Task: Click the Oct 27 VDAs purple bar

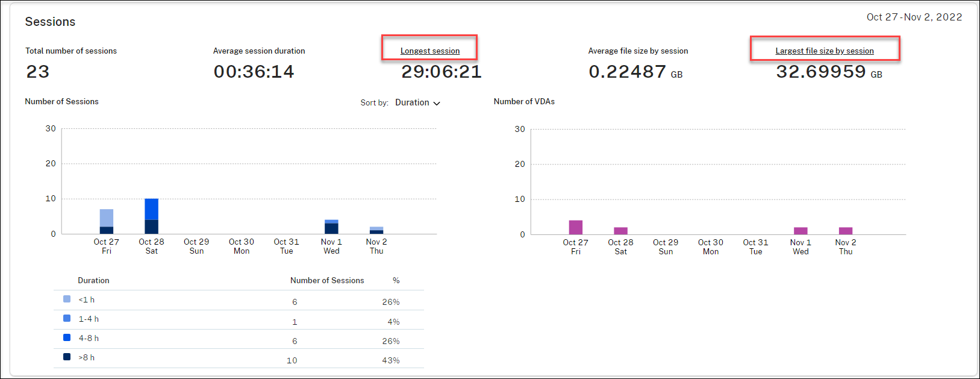Action: click(576, 227)
